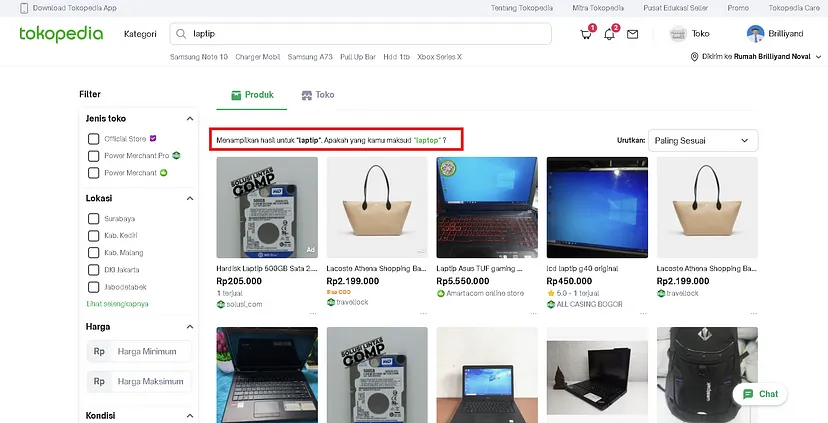Open the Promo link in top bar

pos(738,8)
